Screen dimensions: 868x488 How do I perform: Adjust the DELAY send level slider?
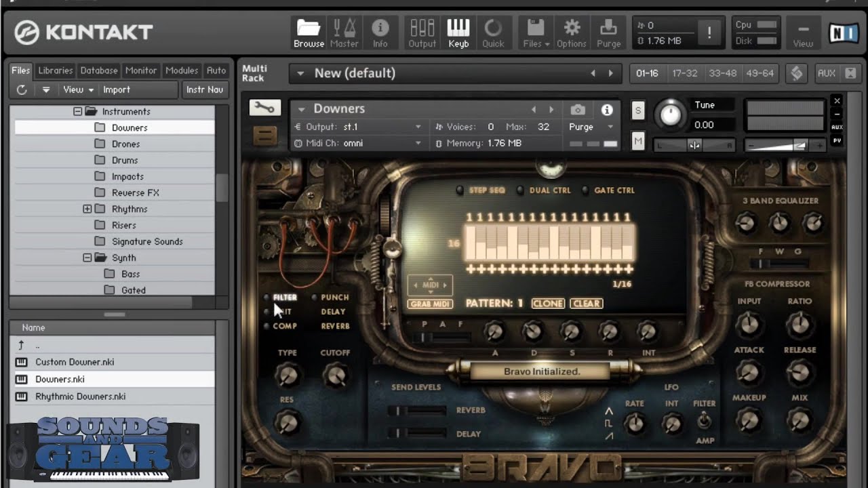(416, 433)
